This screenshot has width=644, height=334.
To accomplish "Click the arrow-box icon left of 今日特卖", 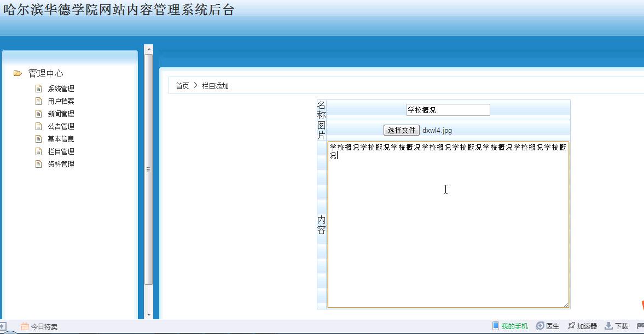I will 3,326.
